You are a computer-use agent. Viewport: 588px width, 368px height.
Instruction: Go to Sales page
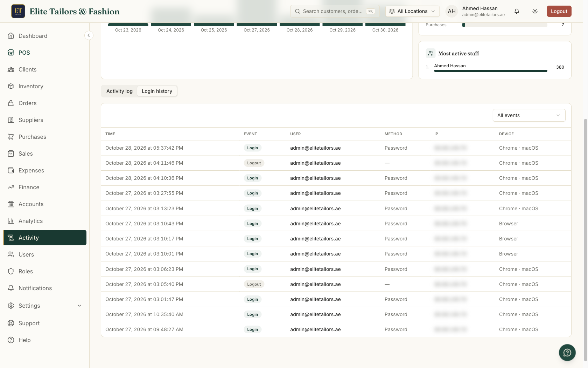tap(45, 154)
